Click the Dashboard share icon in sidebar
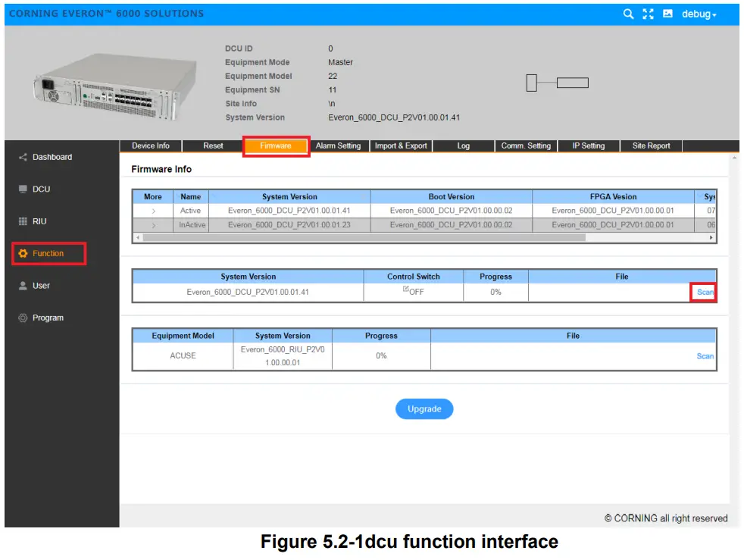This screenshot has height=560, width=744. (22, 157)
